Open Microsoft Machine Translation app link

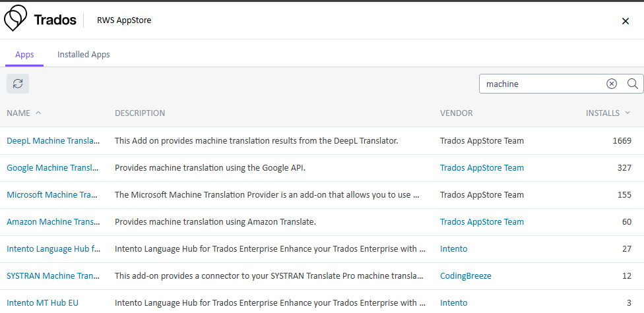point(52,194)
